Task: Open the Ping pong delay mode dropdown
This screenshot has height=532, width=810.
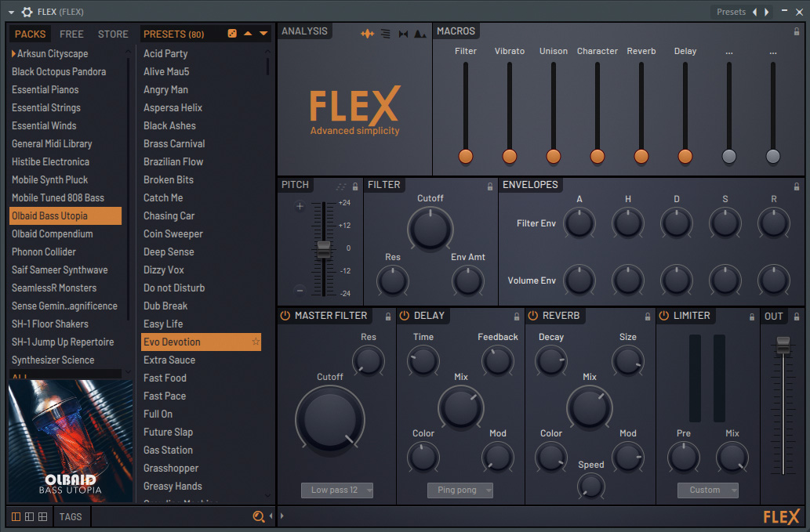Action: pyautogui.click(x=459, y=490)
